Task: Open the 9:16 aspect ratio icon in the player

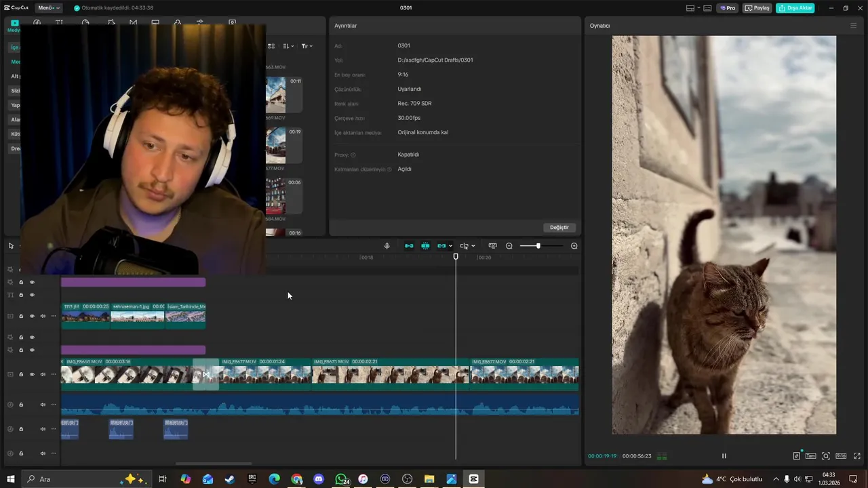Action: click(841, 456)
